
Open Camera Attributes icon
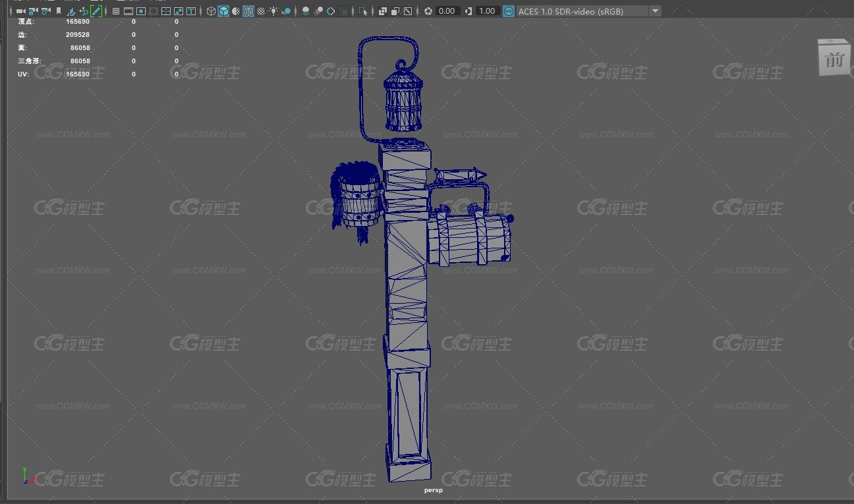pos(45,11)
